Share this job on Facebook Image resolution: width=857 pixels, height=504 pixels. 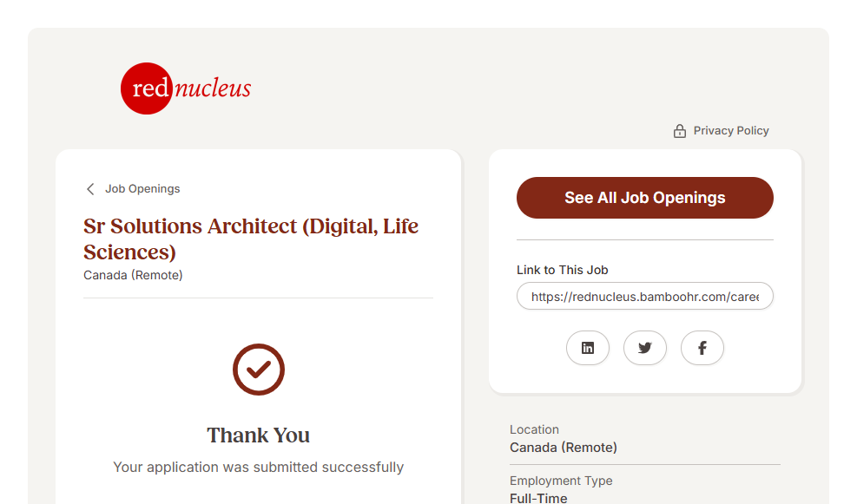click(x=702, y=348)
